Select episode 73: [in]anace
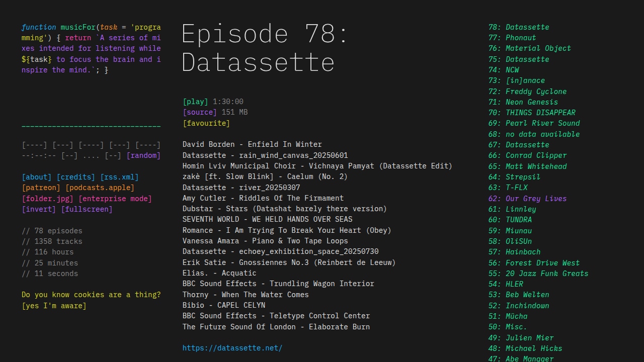This screenshot has height=362, width=644. (x=516, y=80)
